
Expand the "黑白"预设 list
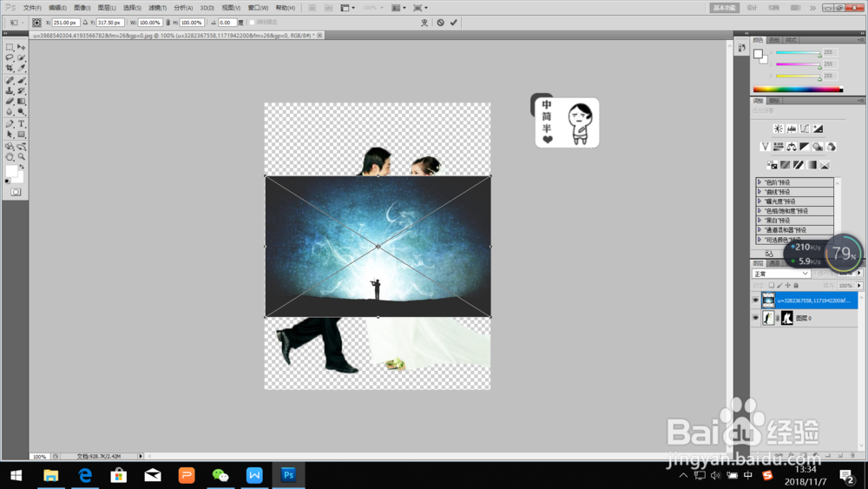(x=759, y=220)
